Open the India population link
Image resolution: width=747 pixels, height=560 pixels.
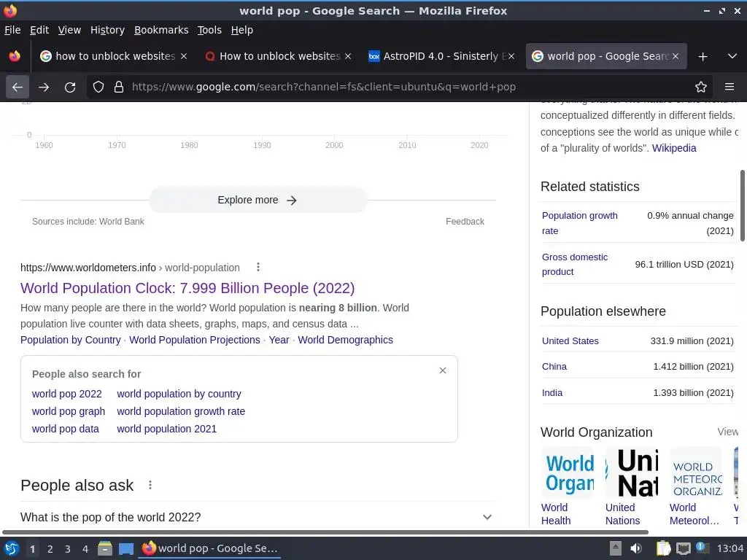(552, 393)
